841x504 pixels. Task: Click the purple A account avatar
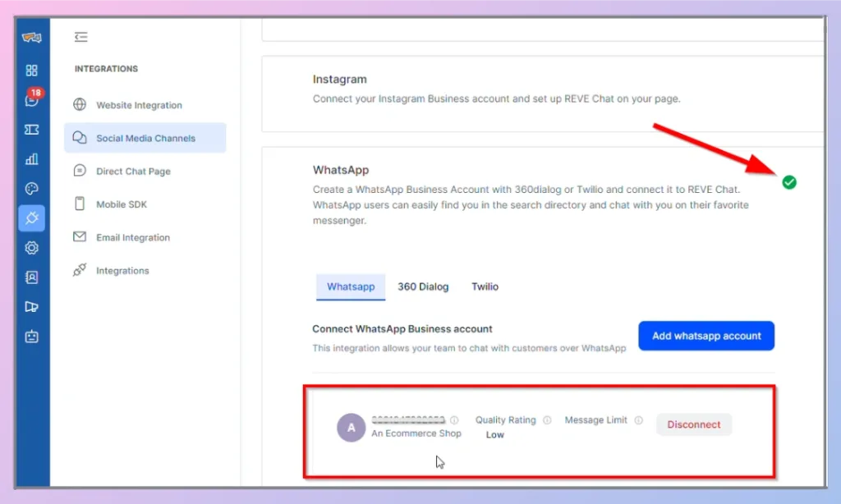point(351,428)
